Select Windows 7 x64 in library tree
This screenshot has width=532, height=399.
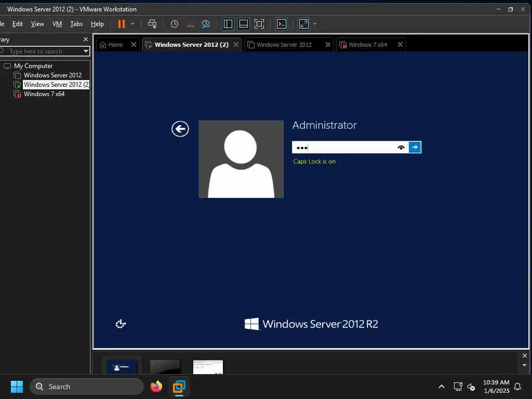pos(44,94)
